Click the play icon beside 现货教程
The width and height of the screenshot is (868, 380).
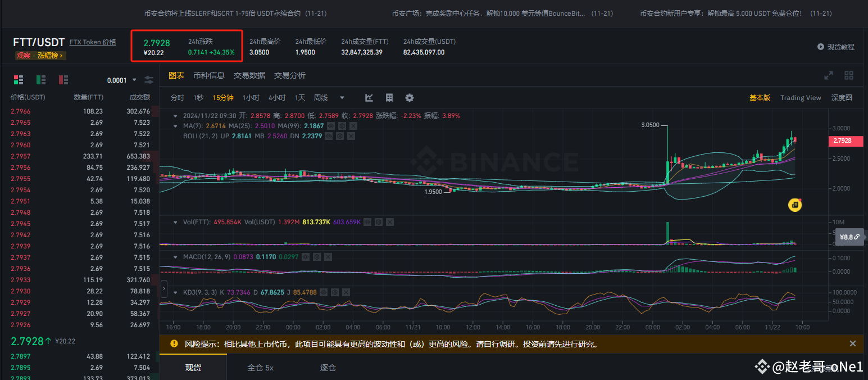tap(821, 47)
